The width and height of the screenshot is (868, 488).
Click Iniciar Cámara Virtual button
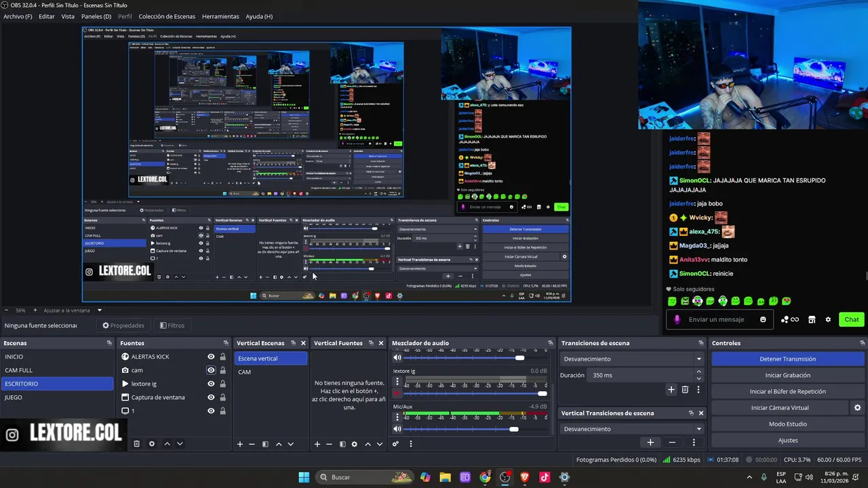(x=780, y=408)
